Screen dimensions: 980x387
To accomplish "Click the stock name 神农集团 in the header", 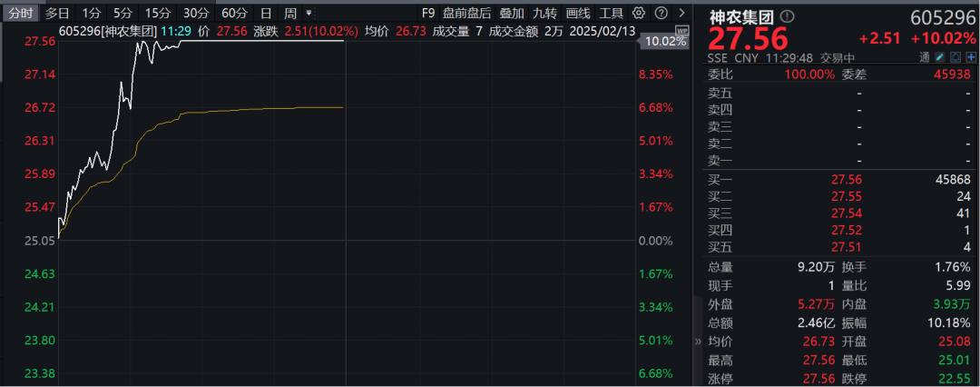I will tap(743, 17).
